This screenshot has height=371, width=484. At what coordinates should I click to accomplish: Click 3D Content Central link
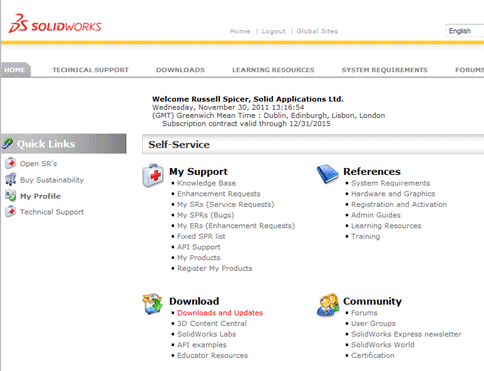click(212, 324)
